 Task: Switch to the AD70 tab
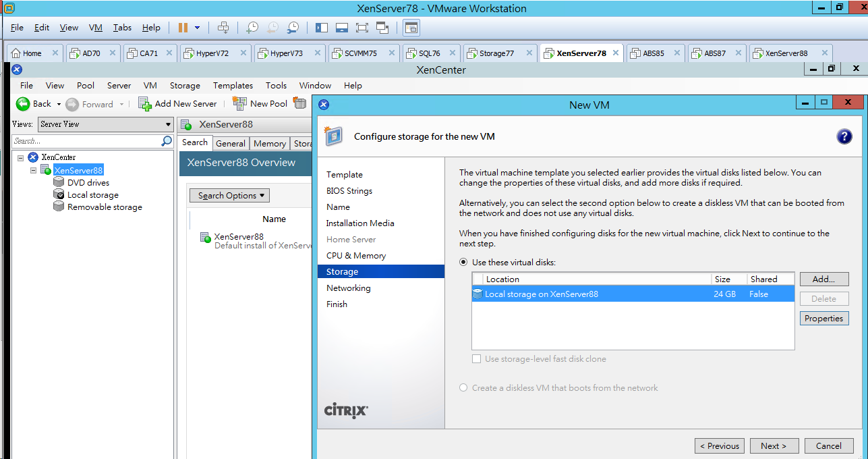tap(91, 53)
